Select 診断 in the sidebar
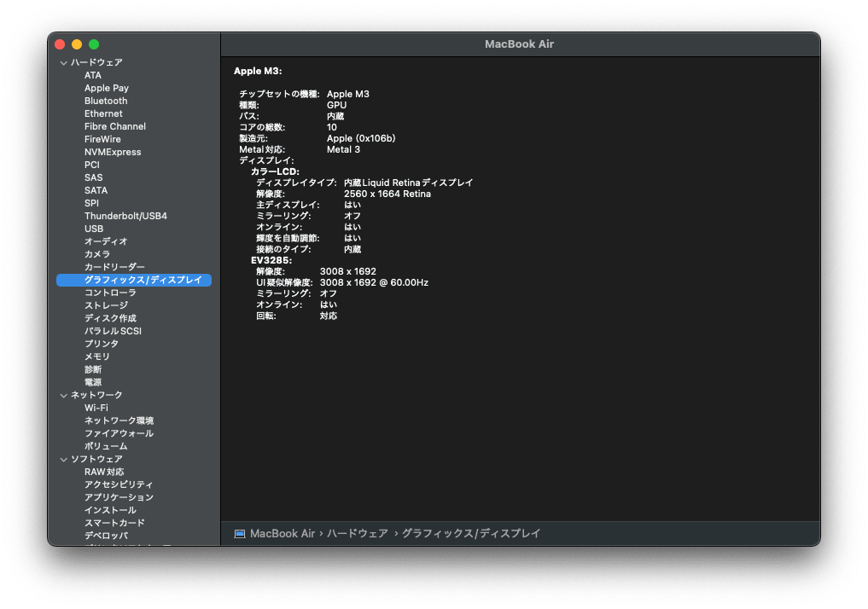Viewport: 868px width, 609px height. click(93, 369)
